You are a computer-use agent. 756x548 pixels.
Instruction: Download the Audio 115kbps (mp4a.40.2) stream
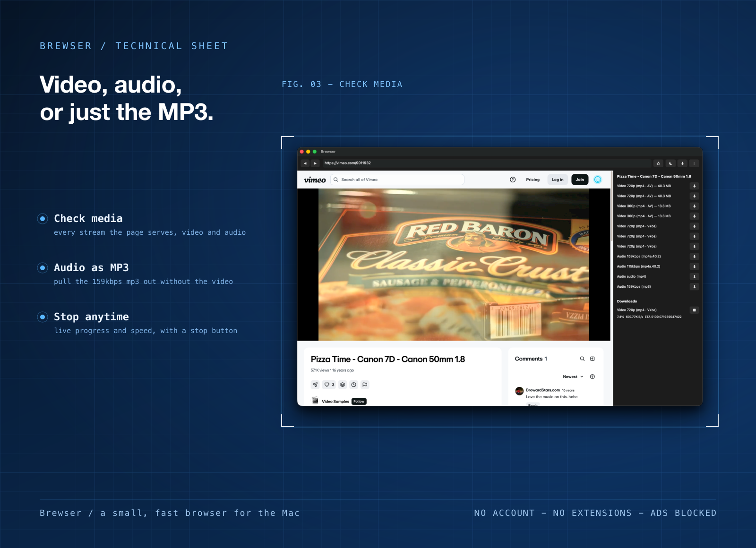[x=695, y=266]
